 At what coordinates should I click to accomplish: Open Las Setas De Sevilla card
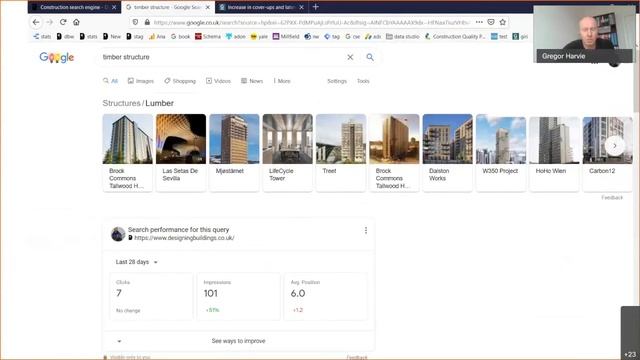181,153
